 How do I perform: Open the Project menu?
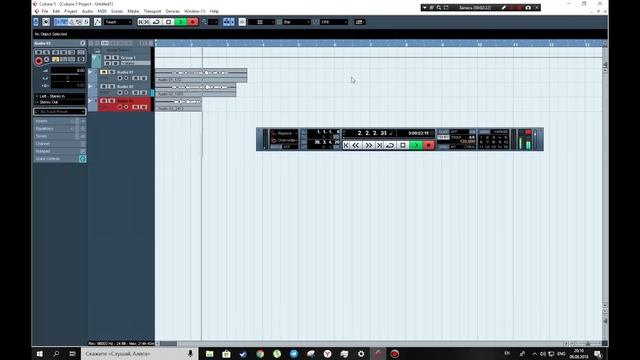71,11
